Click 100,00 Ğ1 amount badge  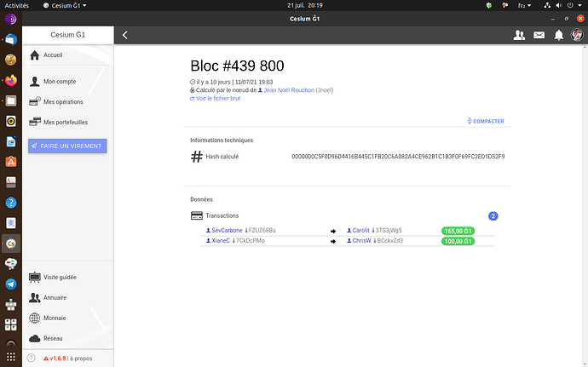pyautogui.click(x=458, y=241)
